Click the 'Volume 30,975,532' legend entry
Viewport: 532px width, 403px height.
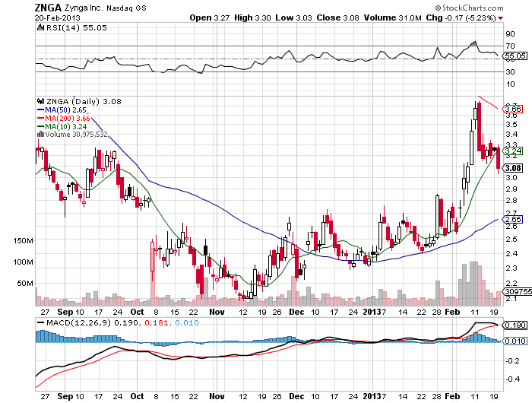76,135
